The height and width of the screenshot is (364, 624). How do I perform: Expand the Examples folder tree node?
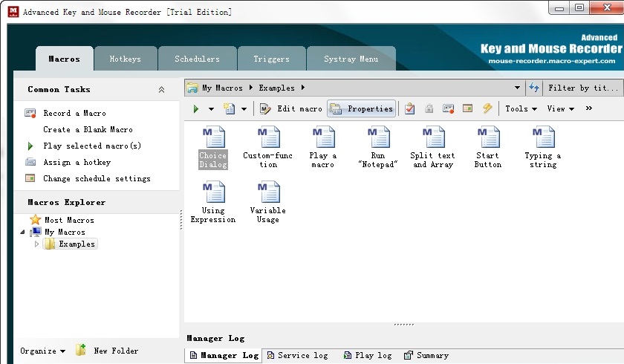pos(36,244)
